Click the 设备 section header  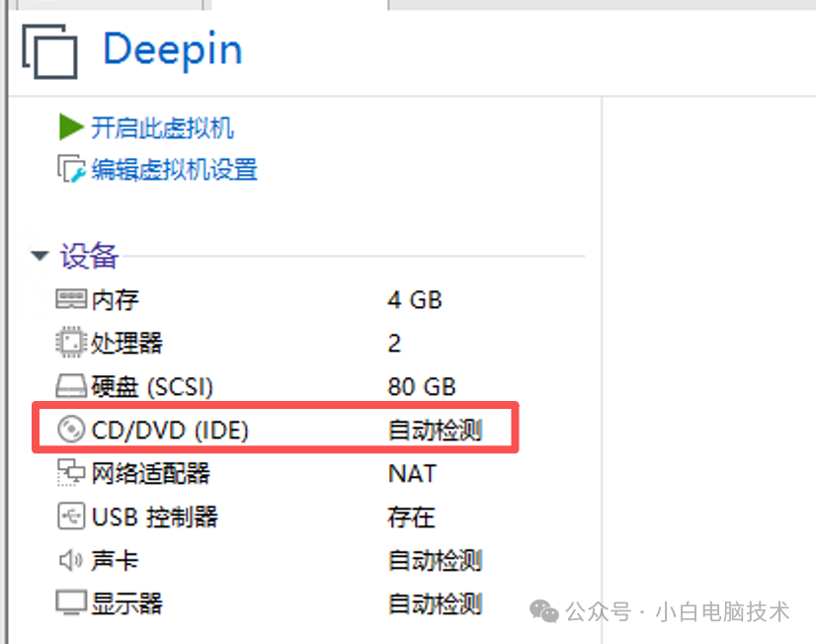(89, 256)
